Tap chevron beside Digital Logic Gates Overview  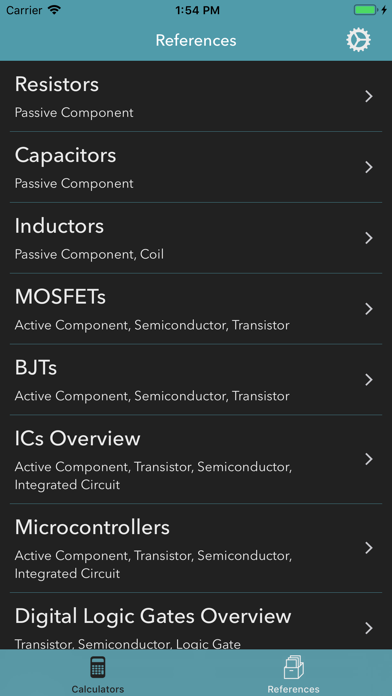coord(368,628)
